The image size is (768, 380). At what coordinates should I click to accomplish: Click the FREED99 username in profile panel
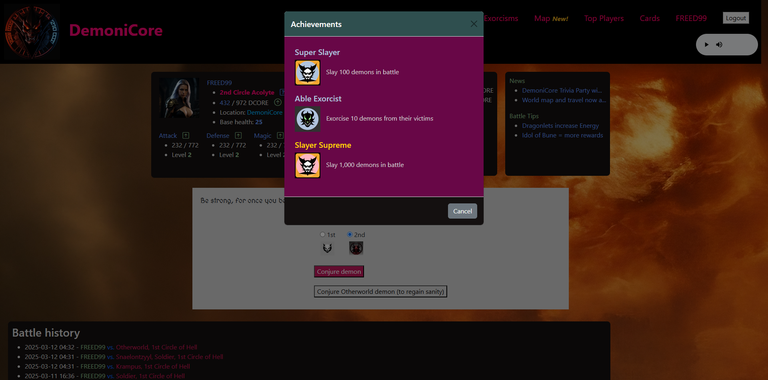(219, 83)
